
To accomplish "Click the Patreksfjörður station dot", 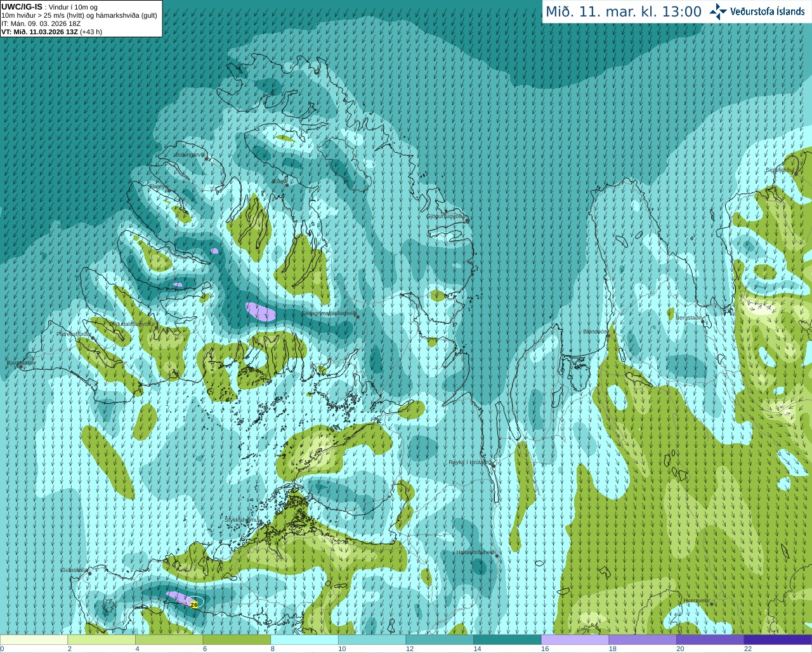I will [93, 338].
